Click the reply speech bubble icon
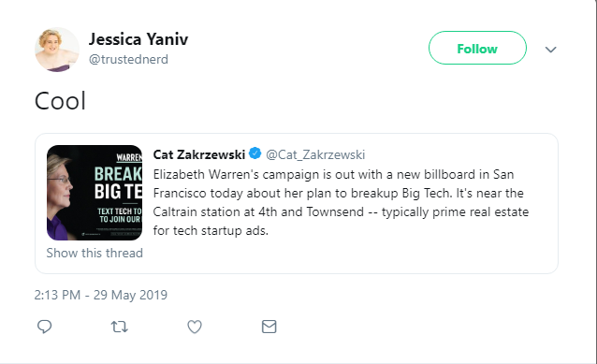Image resolution: width=597 pixels, height=364 pixels. coord(45,327)
